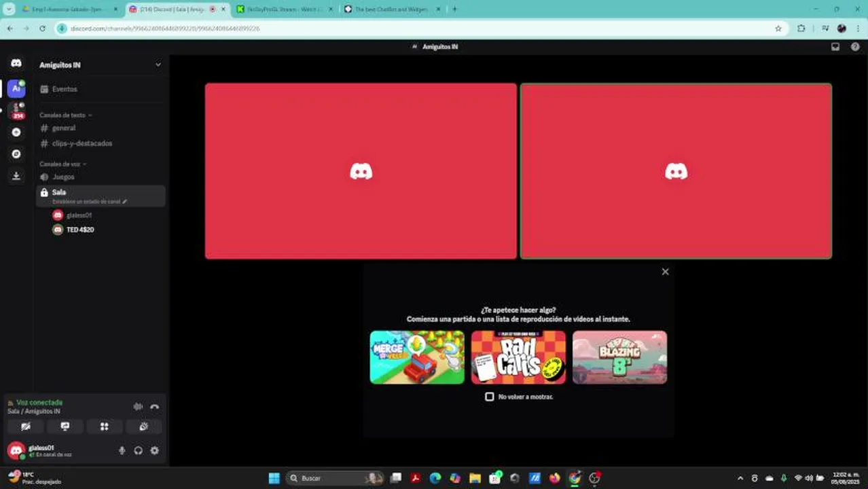Deafen with the headphones icon
This screenshot has width=868, height=489.
[139, 450]
